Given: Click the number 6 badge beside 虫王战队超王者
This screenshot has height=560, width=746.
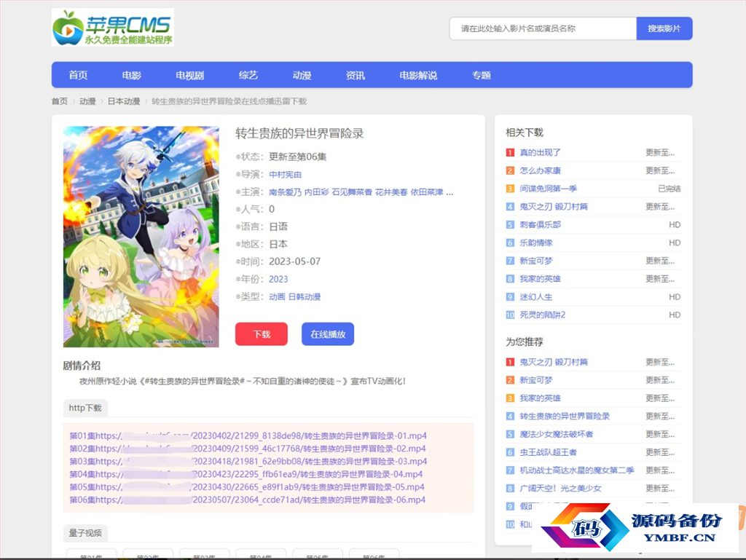Looking at the screenshot, I should [510, 452].
